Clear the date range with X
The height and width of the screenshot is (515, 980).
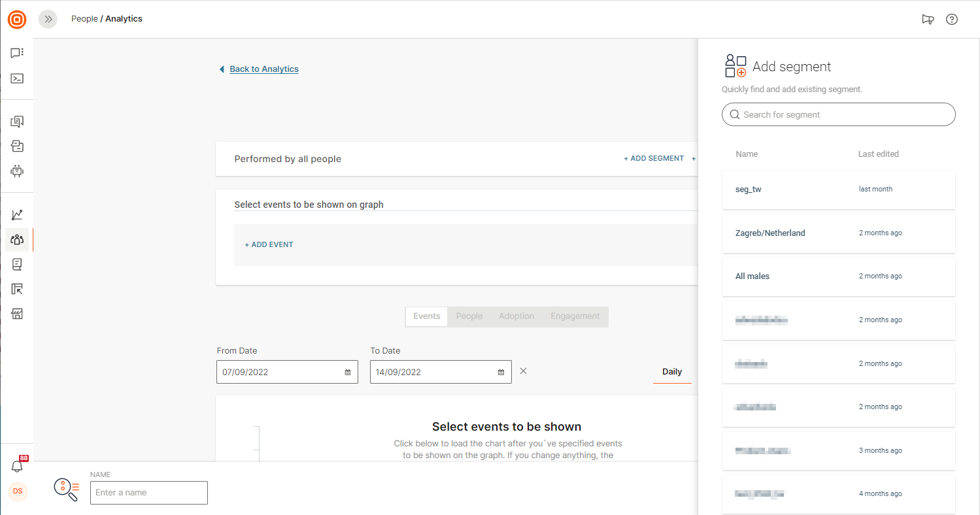pyautogui.click(x=523, y=371)
